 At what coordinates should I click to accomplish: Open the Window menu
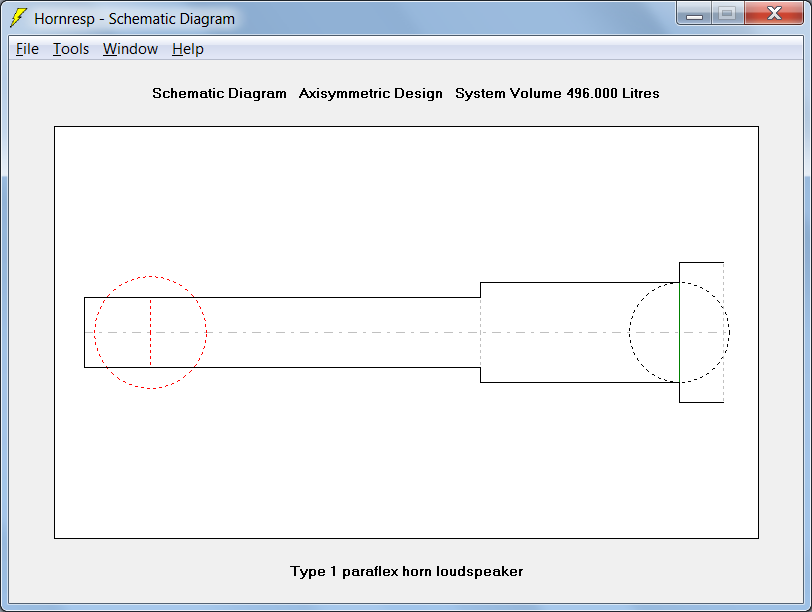click(130, 49)
